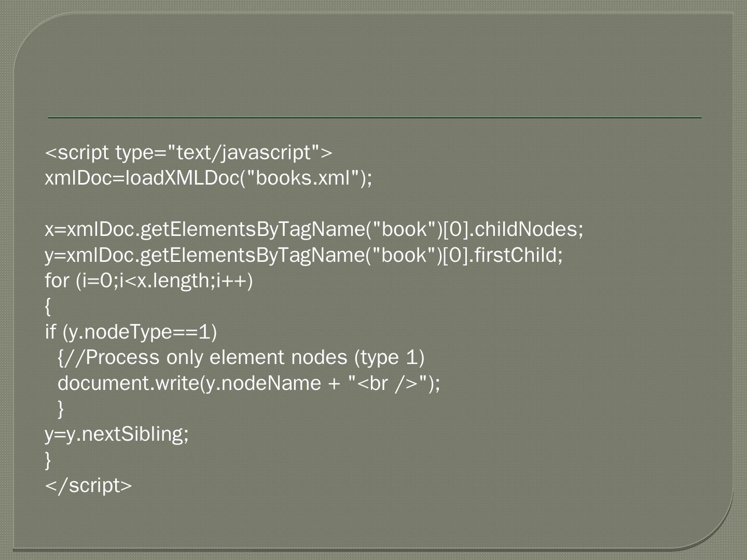The width and height of the screenshot is (747, 560).
Task: Click the horizontal divider line above the code
Action: pos(375,118)
